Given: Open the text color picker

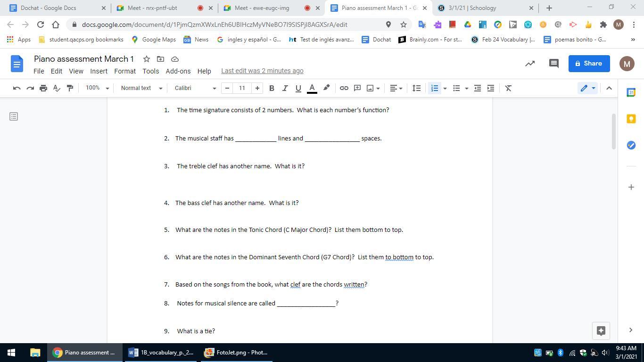Looking at the screenshot, I should click(x=312, y=88).
